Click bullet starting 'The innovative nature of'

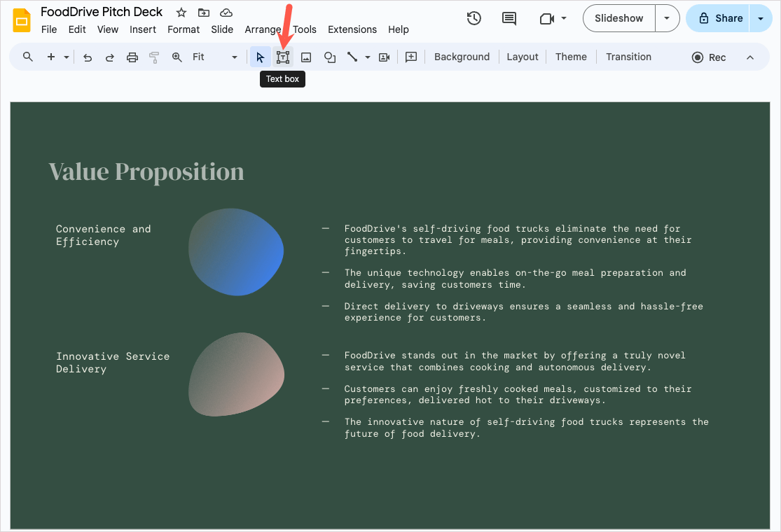[527, 428]
